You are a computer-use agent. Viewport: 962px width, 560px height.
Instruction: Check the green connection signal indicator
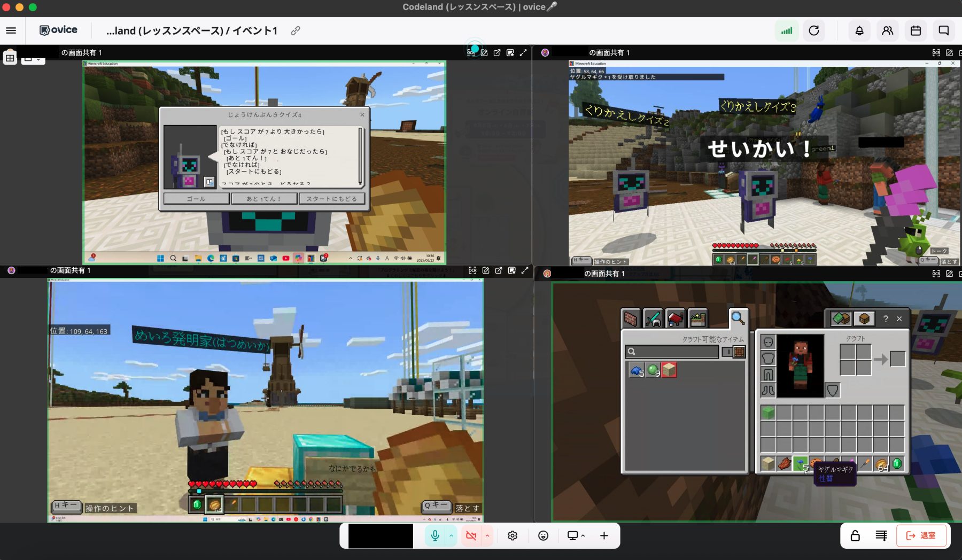[787, 30]
